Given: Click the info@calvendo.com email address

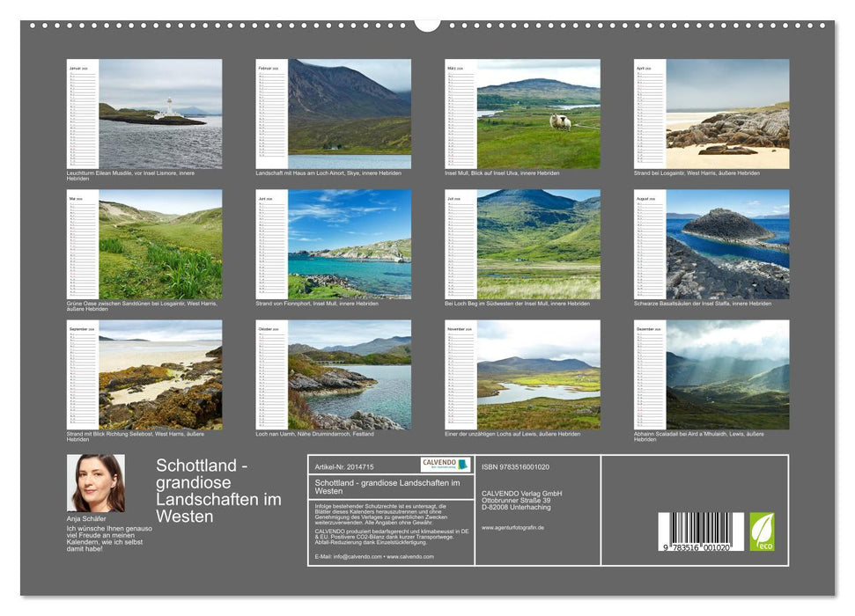Looking at the screenshot, I should click(357, 557).
